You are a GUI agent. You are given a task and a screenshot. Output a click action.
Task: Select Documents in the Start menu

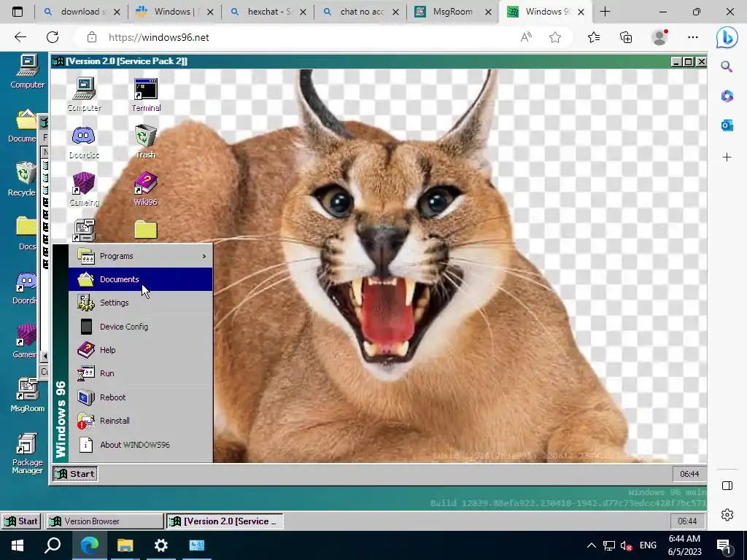click(x=141, y=279)
